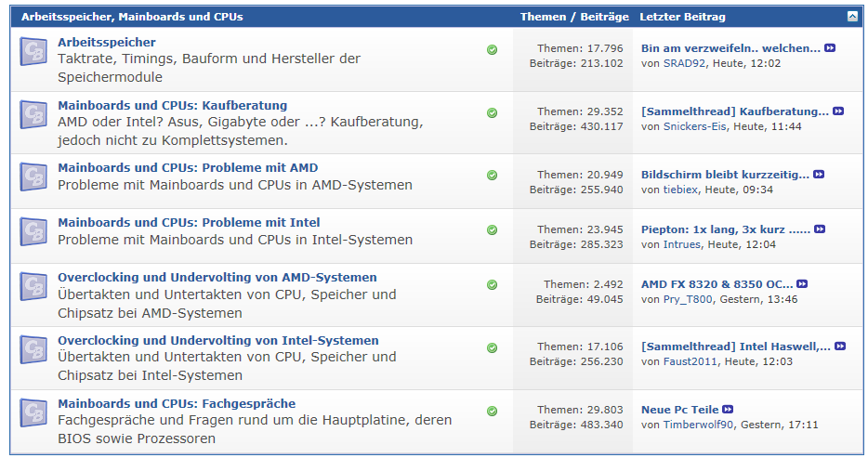Click the green checkmark beside Arbeitsspeicher

click(x=492, y=49)
